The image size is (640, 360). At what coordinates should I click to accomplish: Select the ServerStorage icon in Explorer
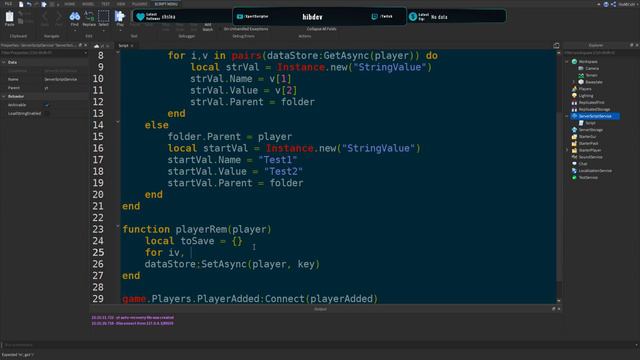[x=574, y=130]
